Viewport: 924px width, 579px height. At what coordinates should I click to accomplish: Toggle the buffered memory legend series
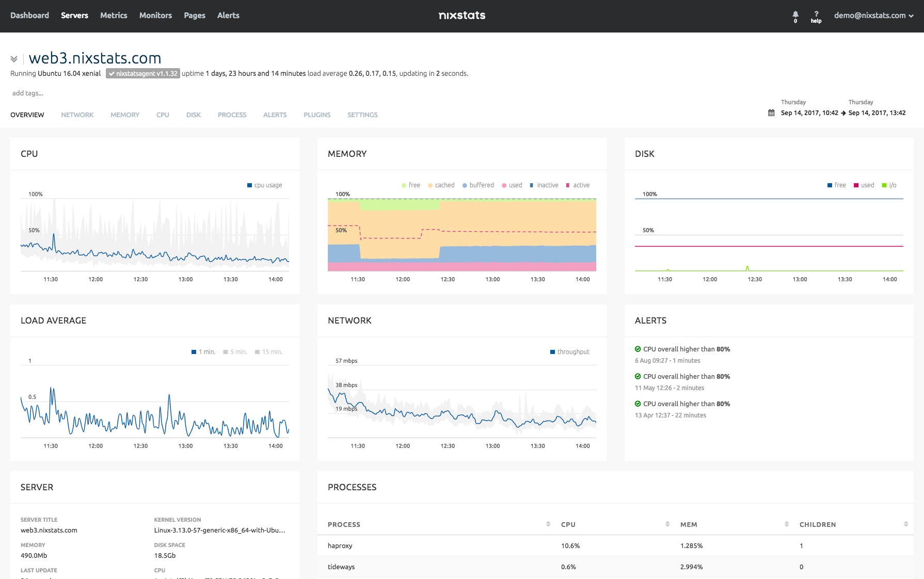tap(478, 185)
